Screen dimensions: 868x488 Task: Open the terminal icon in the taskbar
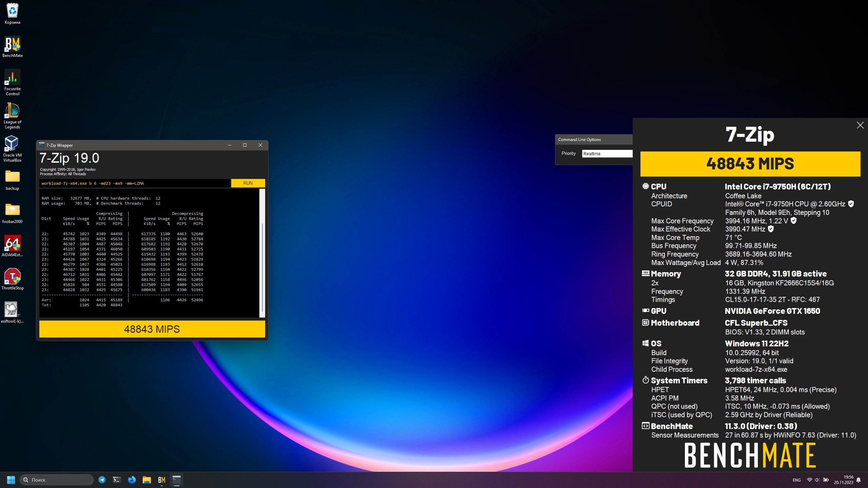click(117, 480)
